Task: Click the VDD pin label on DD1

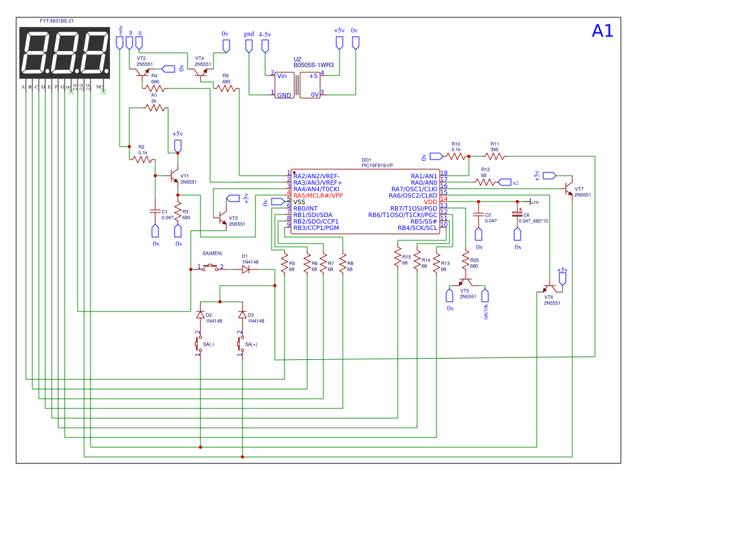Action: [x=431, y=202]
